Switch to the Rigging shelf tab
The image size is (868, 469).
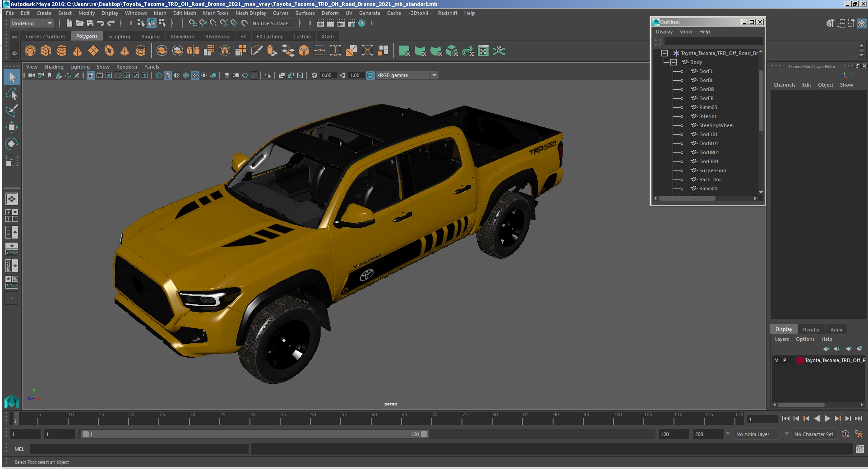point(150,37)
